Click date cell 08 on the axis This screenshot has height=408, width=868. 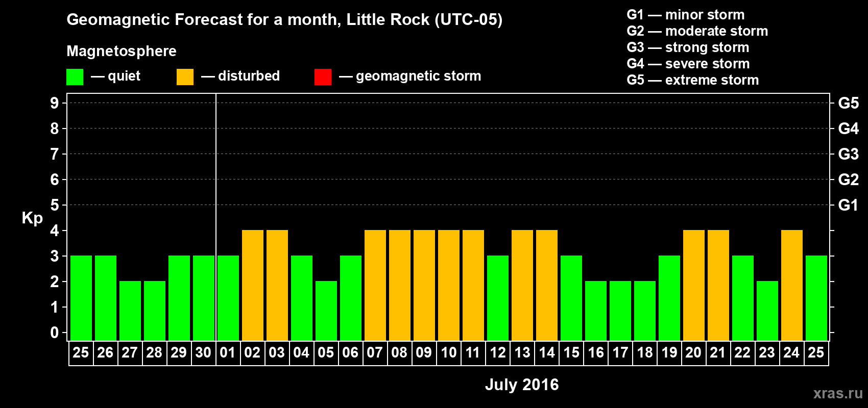(400, 353)
